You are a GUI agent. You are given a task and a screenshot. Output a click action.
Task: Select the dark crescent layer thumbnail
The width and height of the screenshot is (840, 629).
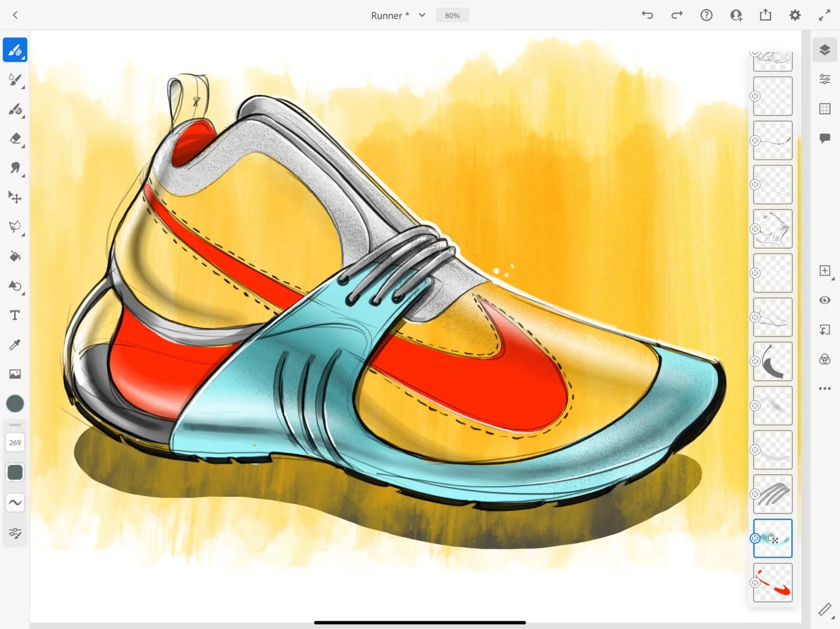click(x=773, y=361)
